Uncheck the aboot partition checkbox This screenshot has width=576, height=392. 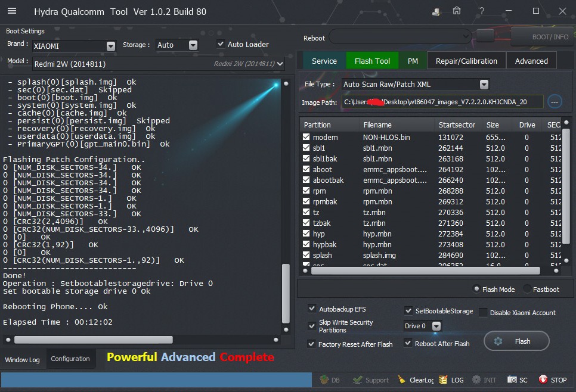tap(306, 169)
